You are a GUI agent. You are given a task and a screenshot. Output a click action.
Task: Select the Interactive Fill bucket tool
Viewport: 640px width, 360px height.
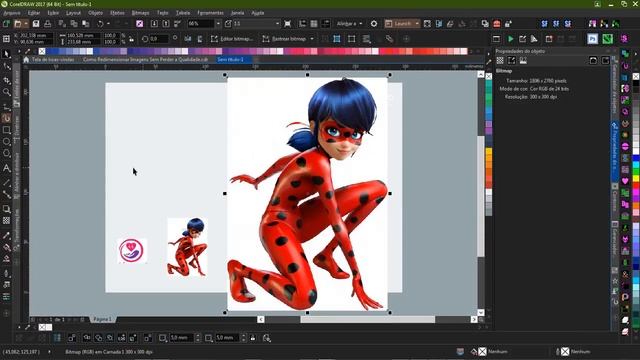coord(7,247)
